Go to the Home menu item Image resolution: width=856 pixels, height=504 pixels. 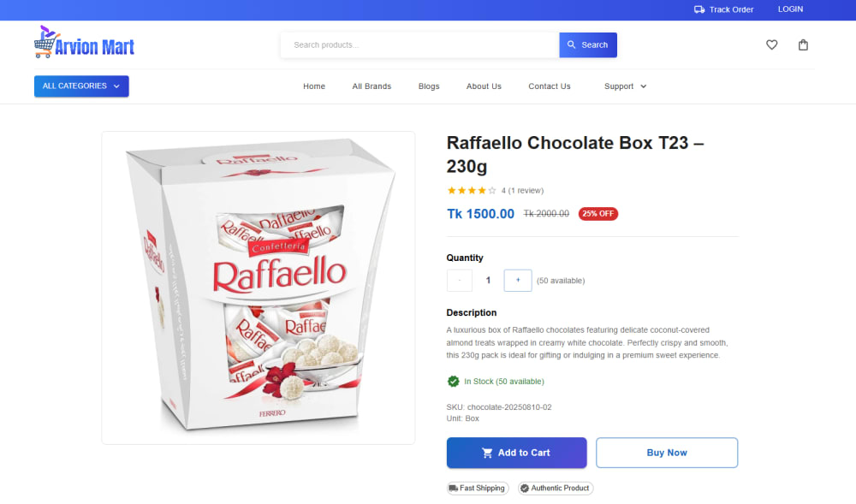tap(314, 86)
